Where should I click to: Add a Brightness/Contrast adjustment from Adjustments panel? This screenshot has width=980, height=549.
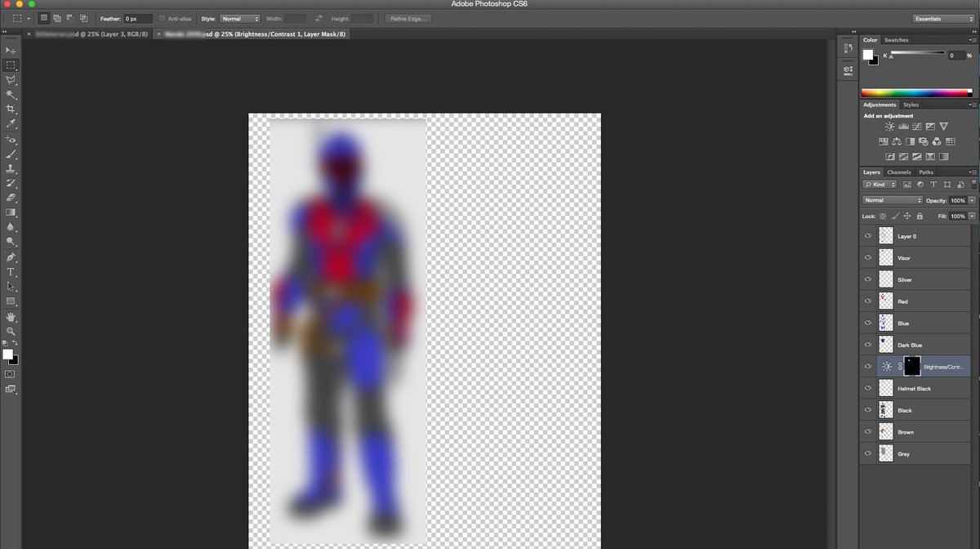pyautogui.click(x=889, y=127)
